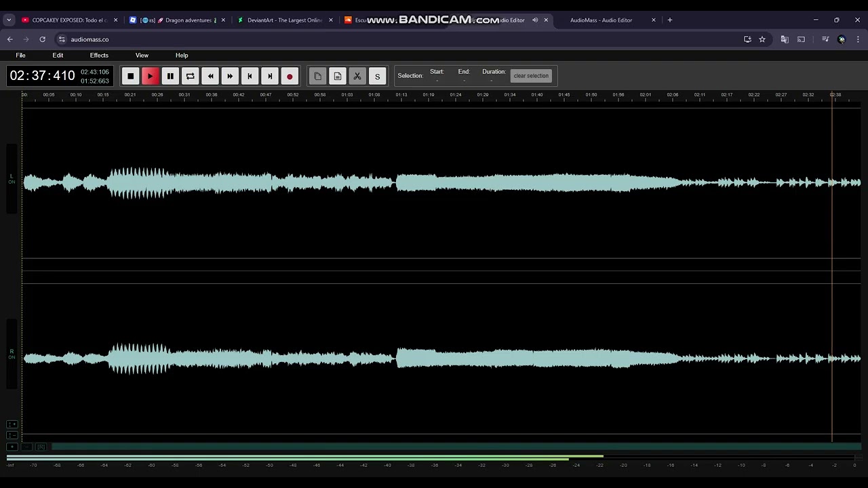Click the 01:13 mark on the timeline ruler

click(401, 95)
